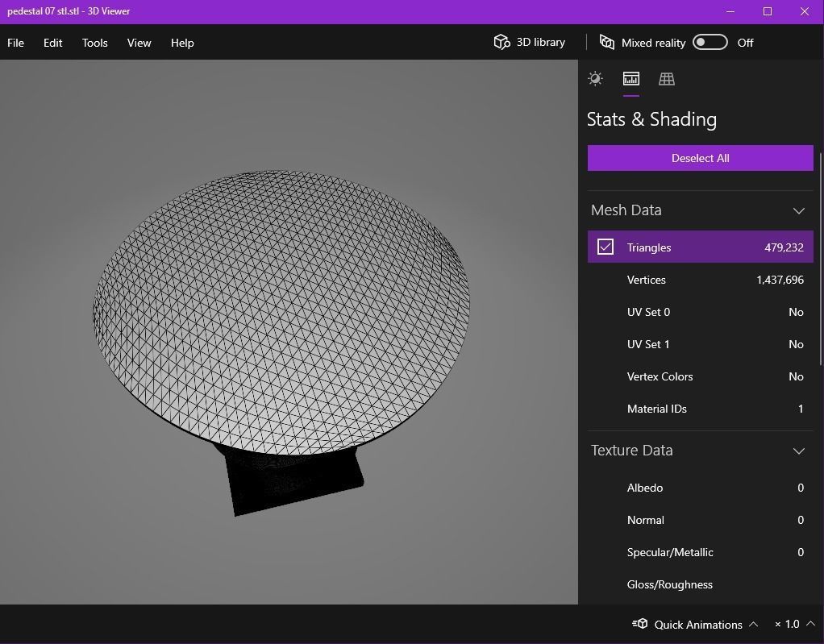Click the Quick Animations label
This screenshot has height=644, width=824.
tap(698, 625)
